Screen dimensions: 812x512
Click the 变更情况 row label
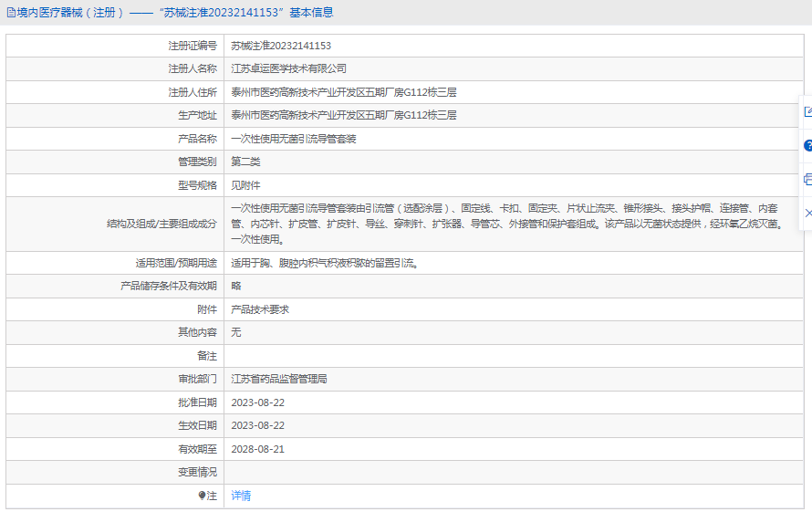point(197,472)
